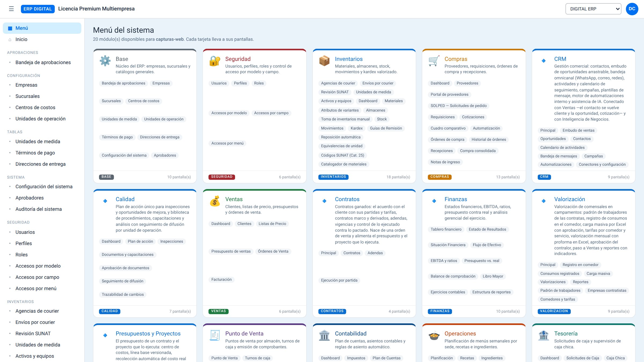
Task: Click the Compras shopping cart icon
Action: coord(434,61)
